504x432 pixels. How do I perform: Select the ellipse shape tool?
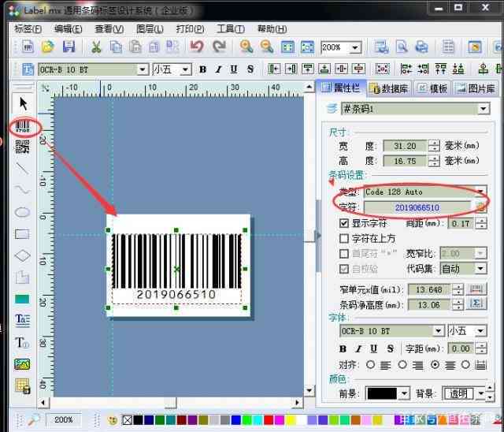22,212
